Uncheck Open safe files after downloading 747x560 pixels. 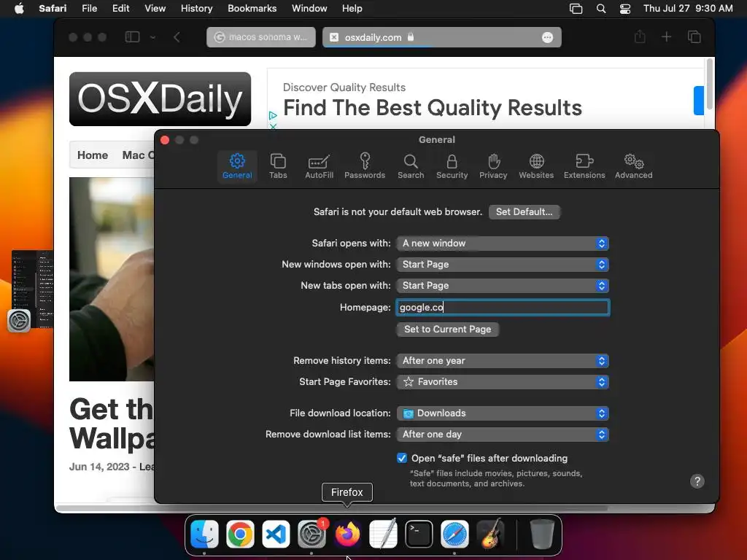coord(402,458)
